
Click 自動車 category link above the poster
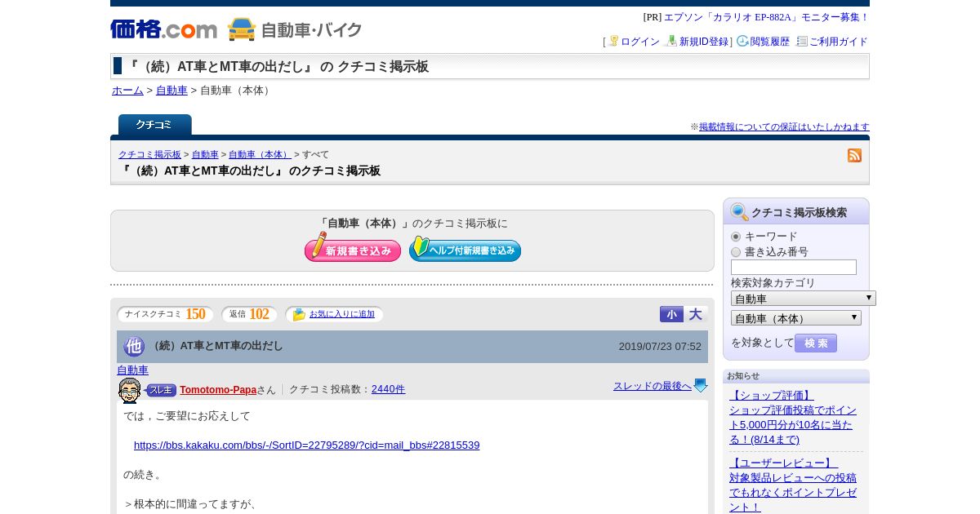132,370
